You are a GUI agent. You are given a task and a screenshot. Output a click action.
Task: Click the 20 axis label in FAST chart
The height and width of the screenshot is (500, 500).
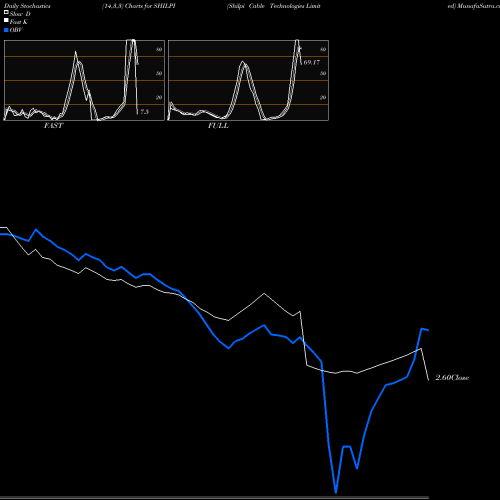[159, 97]
